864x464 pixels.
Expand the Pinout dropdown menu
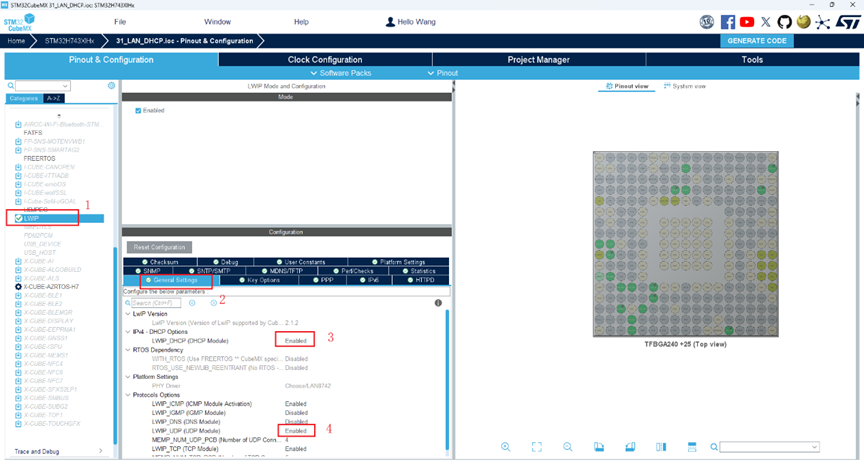(x=442, y=73)
